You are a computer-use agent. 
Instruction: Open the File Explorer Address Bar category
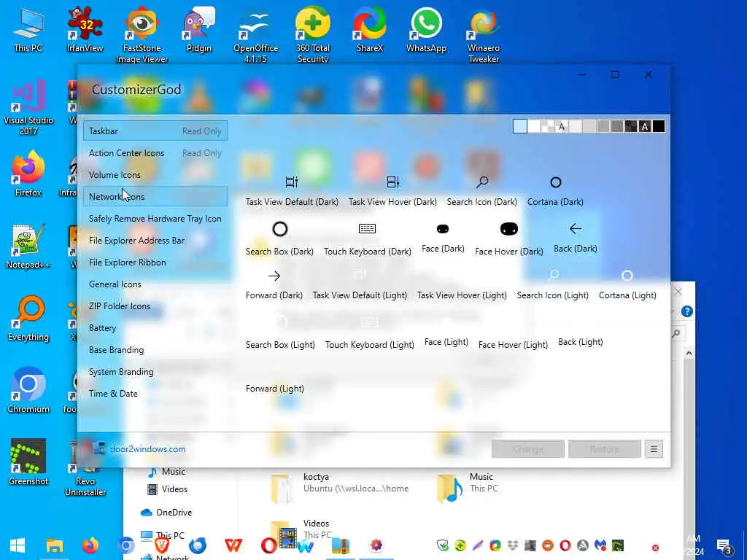[x=155, y=241]
